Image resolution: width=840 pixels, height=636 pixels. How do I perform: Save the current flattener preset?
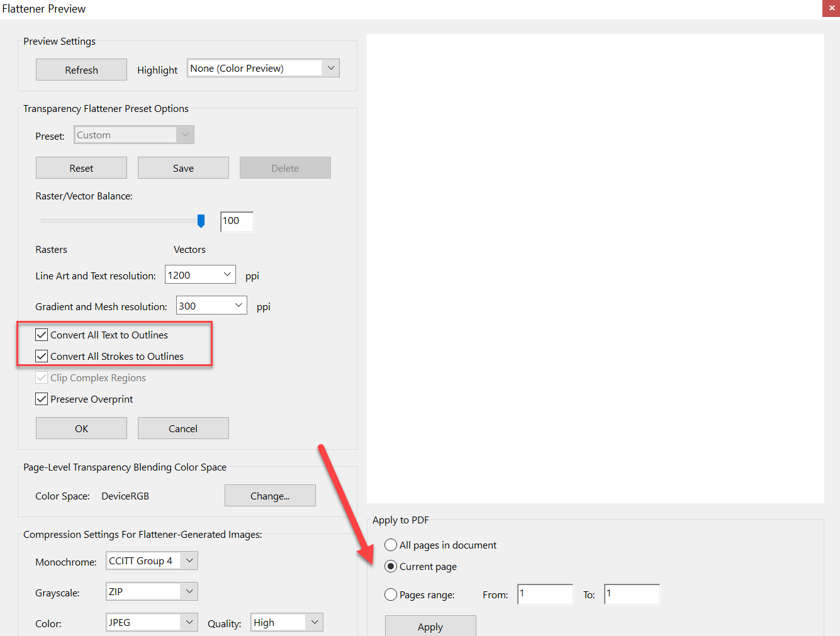point(183,167)
